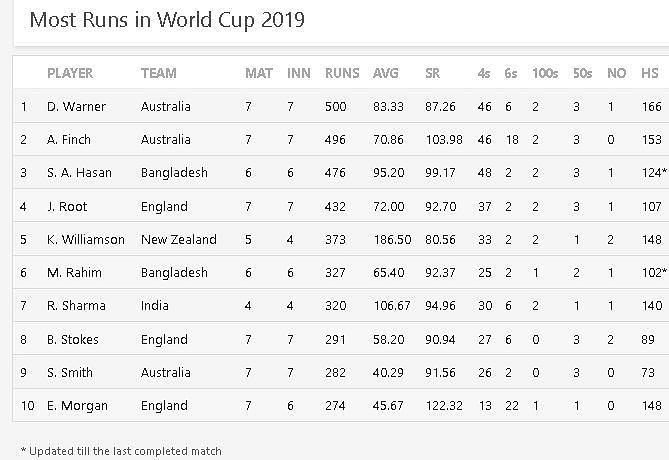Click the HS column header
The height and width of the screenshot is (460, 669).
point(650,73)
